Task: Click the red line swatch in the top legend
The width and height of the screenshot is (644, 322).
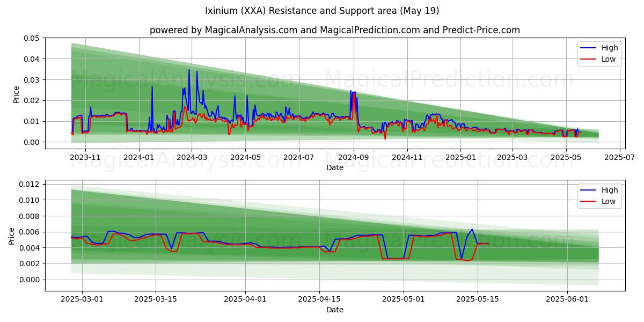Action: tap(589, 60)
